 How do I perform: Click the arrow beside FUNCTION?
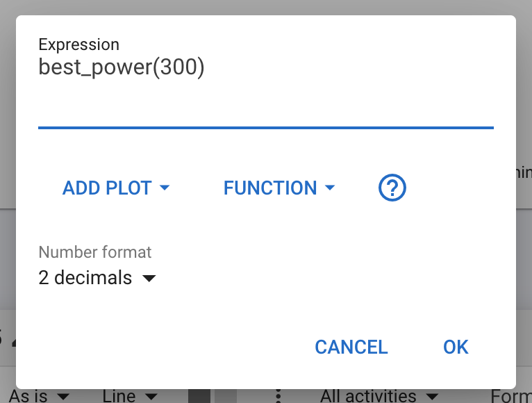[x=330, y=188]
